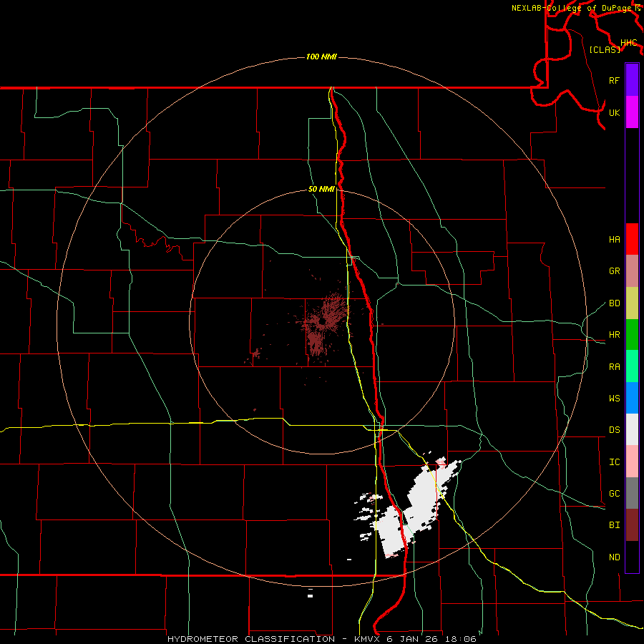Click the GC legend label

(614, 494)
